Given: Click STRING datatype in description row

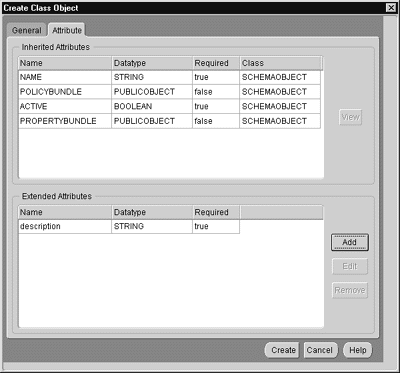Looking at the screenshot, I should (x=152, y=226).
